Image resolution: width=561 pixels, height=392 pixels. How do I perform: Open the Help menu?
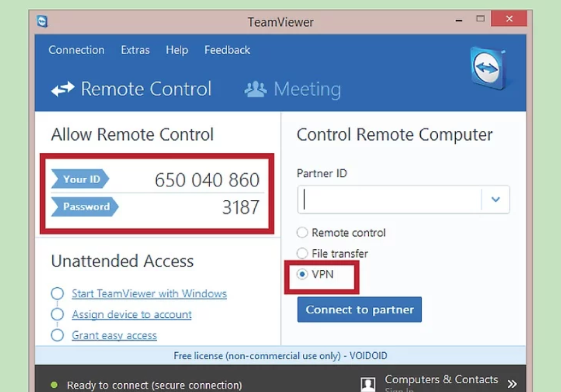(x=177, y=50)
